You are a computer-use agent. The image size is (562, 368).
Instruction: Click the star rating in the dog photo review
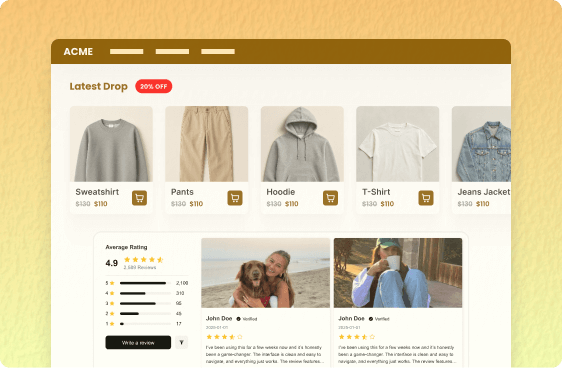coord(224,337)
